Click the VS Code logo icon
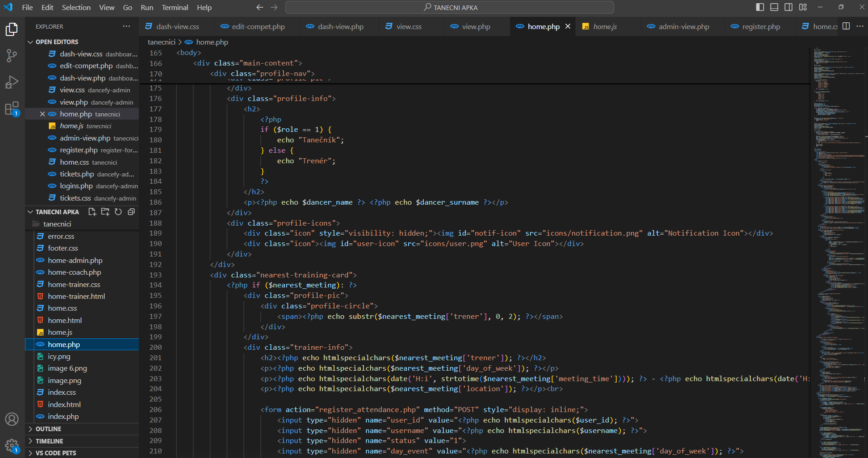Screen dimensions: 868x458 pyautogui.click(x=8, y=7)
